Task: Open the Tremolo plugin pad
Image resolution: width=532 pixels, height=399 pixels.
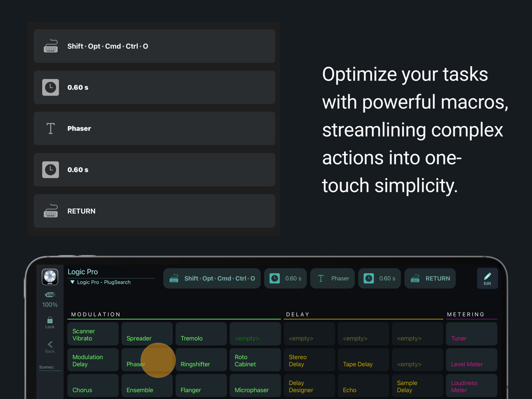Action: click(201, 334)
